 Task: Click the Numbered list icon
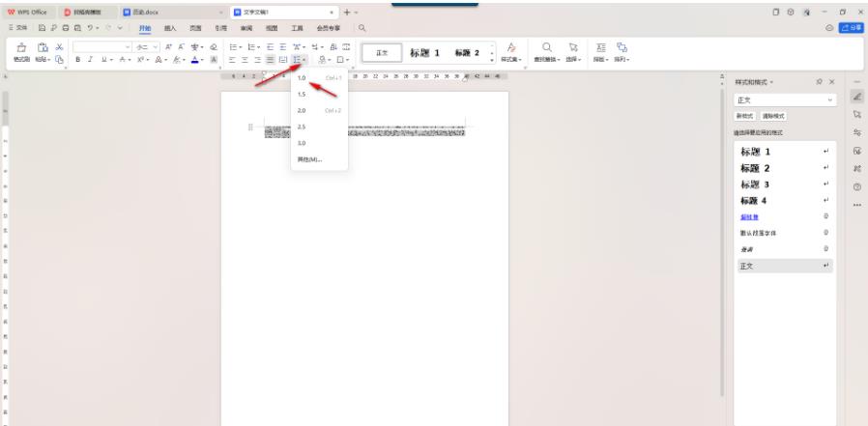tap(251, 47)
